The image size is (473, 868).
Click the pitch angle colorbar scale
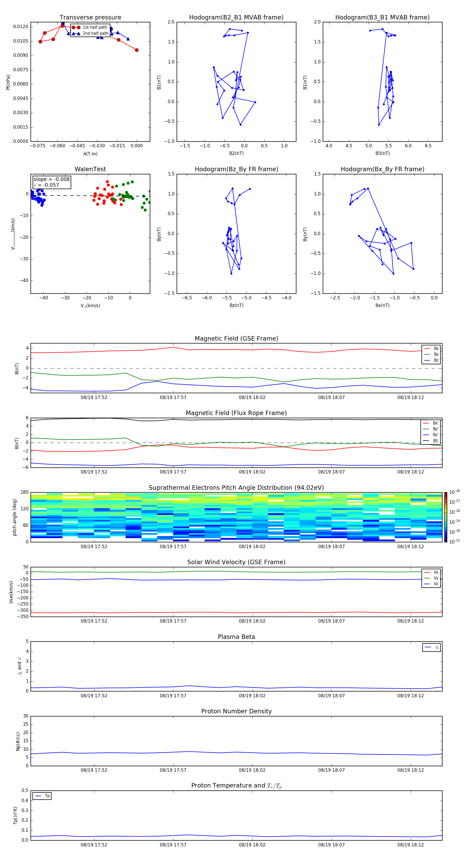pos(446,517)
